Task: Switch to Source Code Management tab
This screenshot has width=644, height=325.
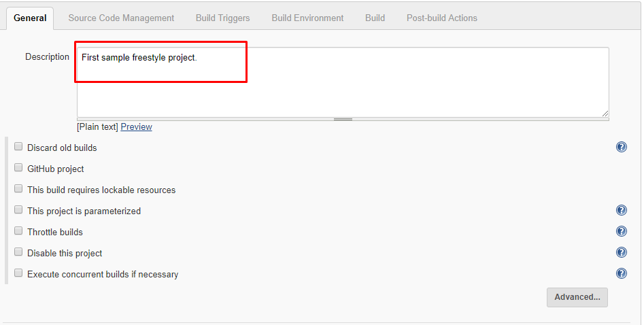Action: tap(121, 18)
